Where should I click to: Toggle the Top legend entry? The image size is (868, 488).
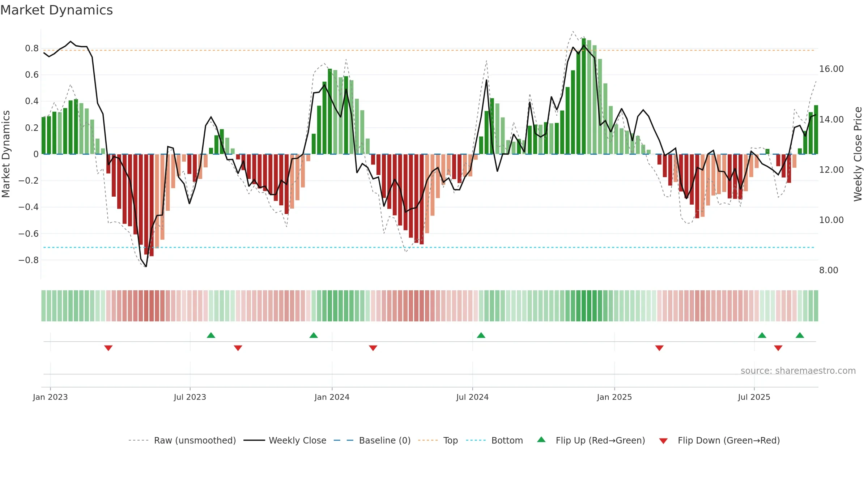pos(438,440)
